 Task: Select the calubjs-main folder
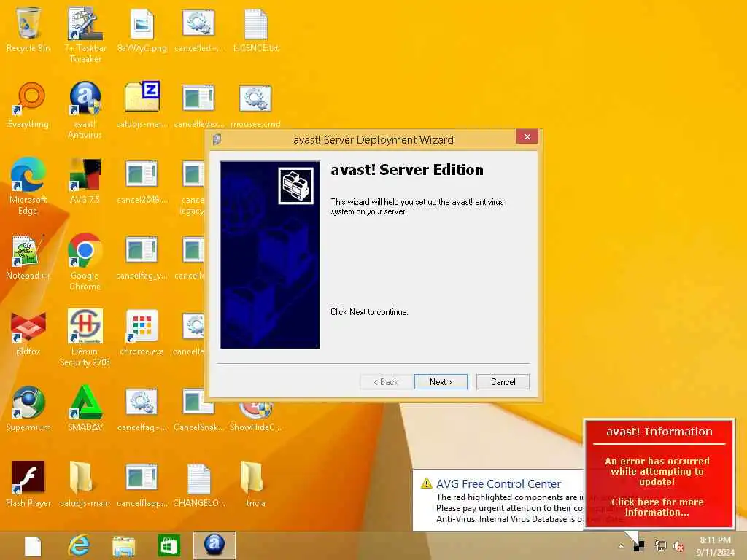pyautogui.click(x=85, y=484)
